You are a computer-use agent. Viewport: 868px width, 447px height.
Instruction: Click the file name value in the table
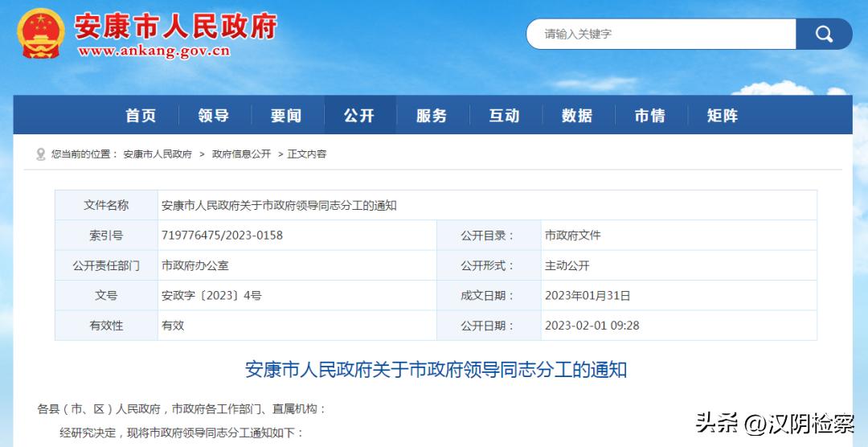(279, 206)
